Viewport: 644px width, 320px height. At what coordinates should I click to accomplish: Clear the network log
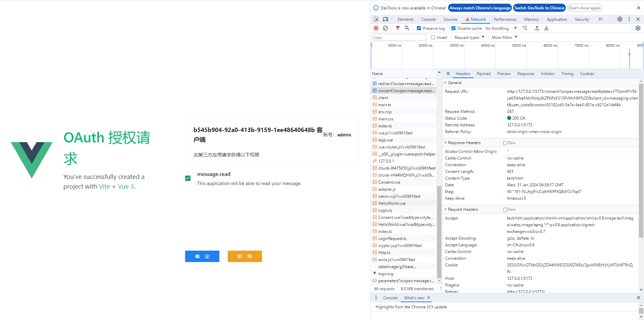385,28
